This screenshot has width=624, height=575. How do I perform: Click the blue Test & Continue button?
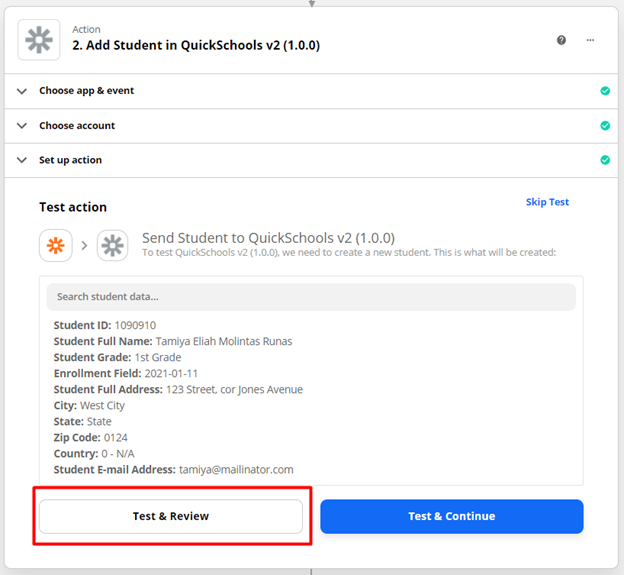click(452, 516)
